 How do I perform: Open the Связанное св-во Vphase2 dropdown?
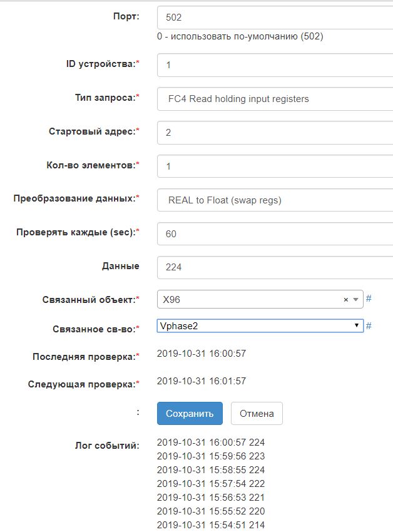pos(260,325)
